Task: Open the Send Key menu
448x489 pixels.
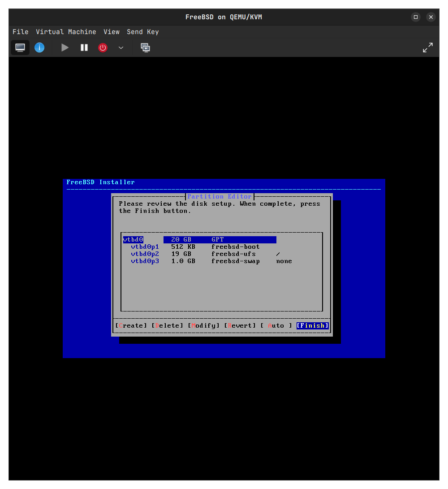Action: [143, 32]
